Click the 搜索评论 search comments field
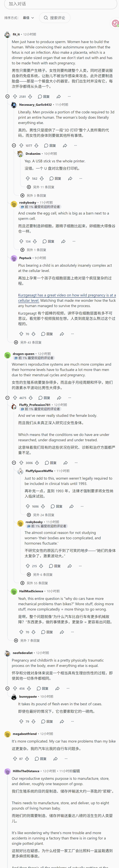119x868 pixels. click(x=54, y=18)
